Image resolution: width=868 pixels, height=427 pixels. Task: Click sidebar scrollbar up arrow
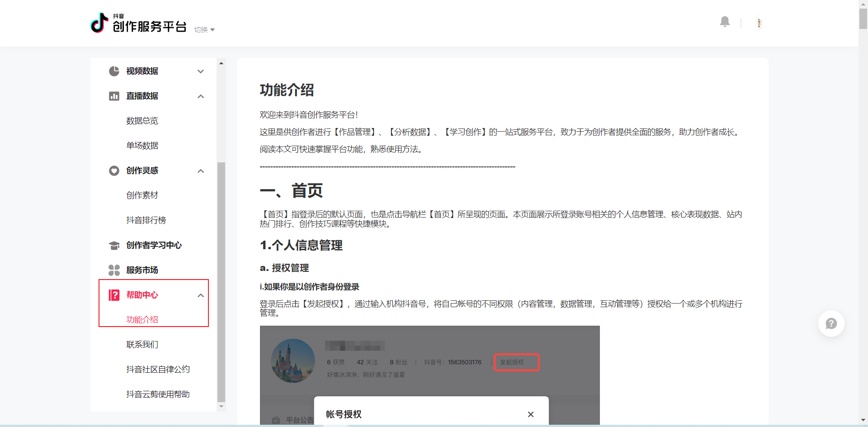221,63
